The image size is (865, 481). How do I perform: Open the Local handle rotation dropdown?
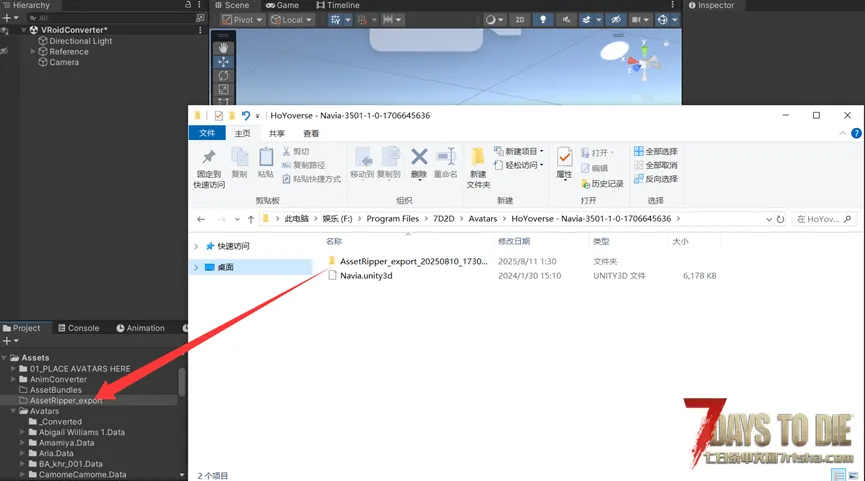click(291, 20)
